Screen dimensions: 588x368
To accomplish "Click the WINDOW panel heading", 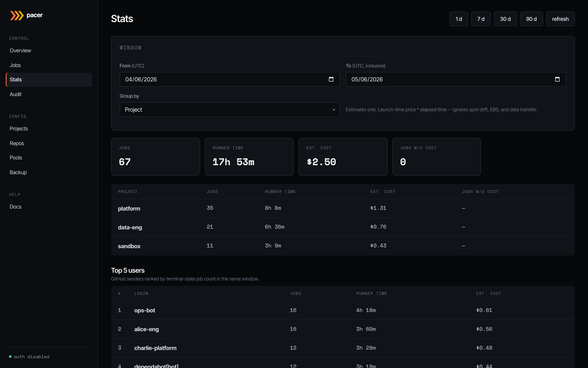I will 130,48.
